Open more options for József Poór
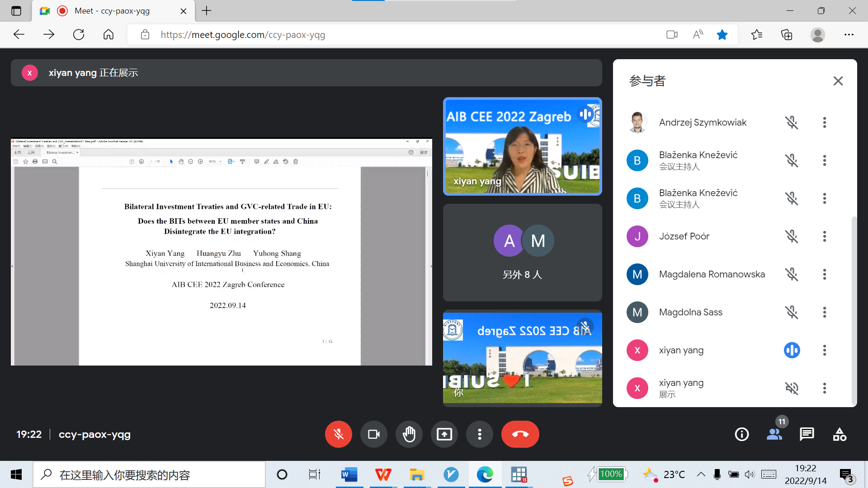The image size is (868, 488). coord(824,236)
